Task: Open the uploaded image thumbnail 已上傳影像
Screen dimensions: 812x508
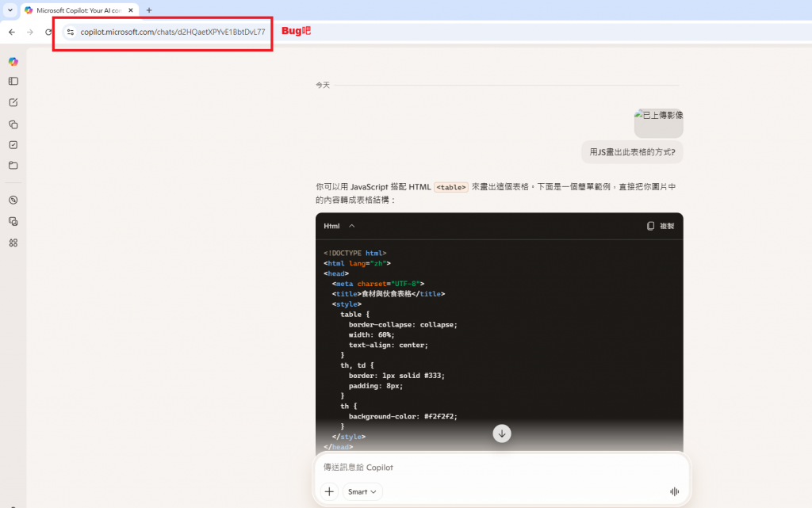Action: (x=659, y=123)
